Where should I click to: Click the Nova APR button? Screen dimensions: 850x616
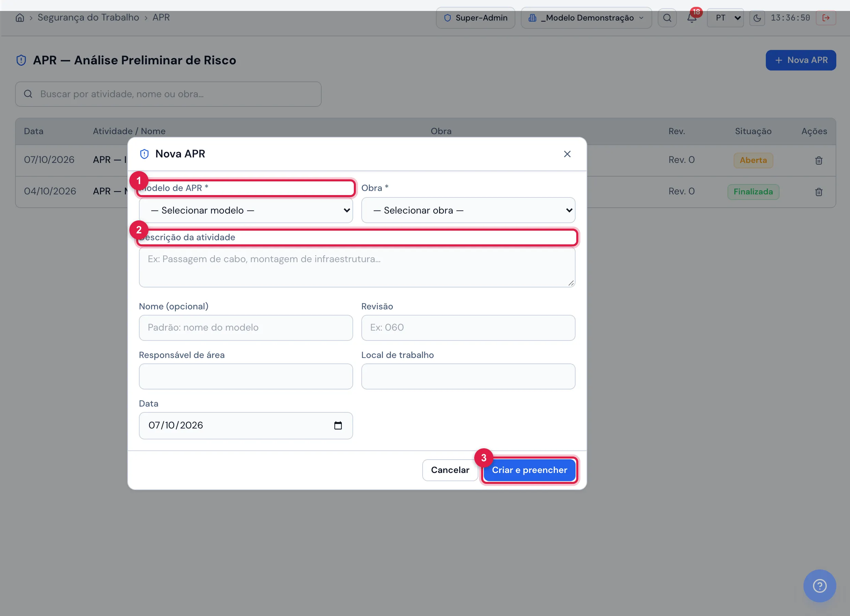(801, 60)
